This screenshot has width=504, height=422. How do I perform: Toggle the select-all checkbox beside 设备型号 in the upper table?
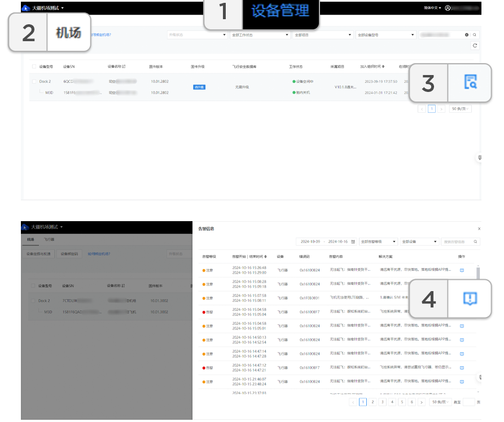tap(34, 67)
